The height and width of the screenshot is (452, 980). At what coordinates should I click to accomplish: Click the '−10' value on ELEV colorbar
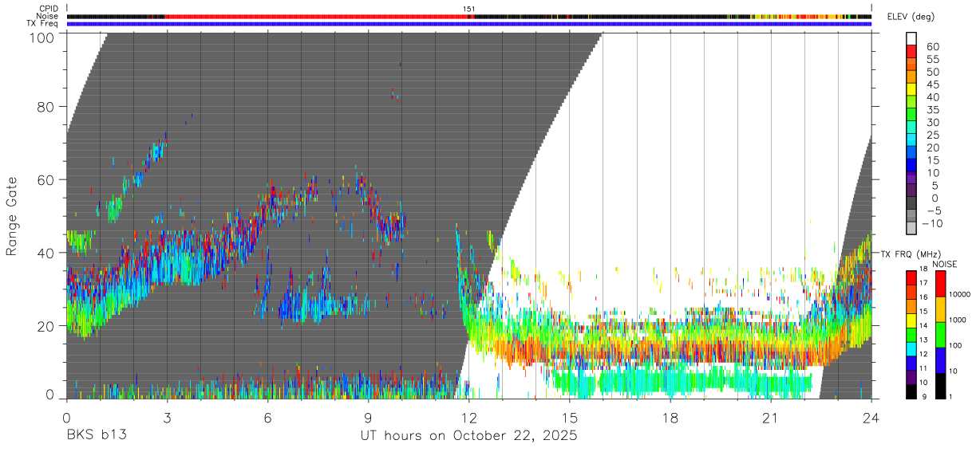(x=931, y=223)
